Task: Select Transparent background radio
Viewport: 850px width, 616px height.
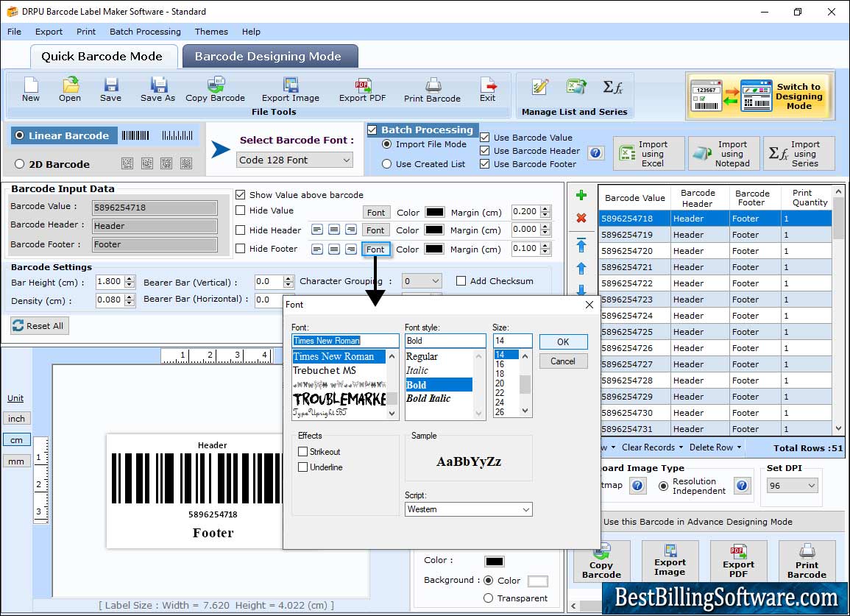Action: tap(488, 598)
